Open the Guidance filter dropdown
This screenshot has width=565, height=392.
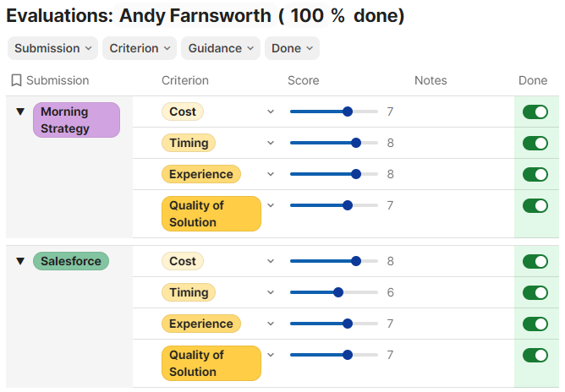click(x=220, y=48)
